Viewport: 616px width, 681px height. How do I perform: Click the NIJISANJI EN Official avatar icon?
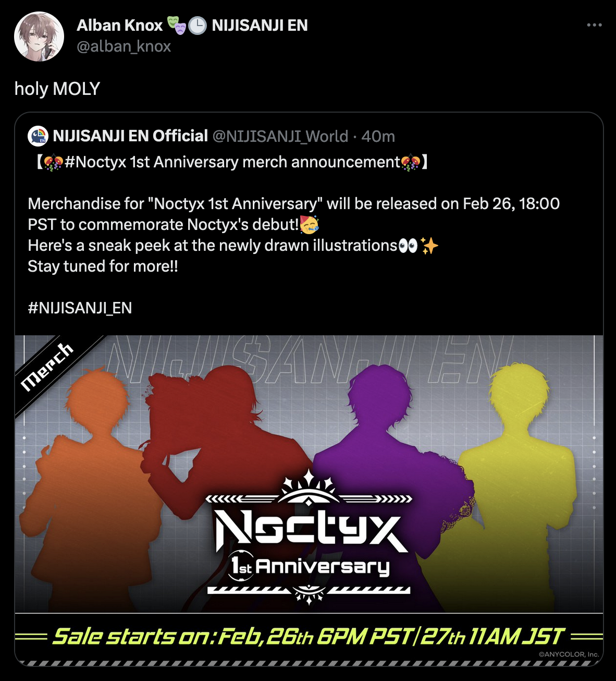tap(38, 136)
